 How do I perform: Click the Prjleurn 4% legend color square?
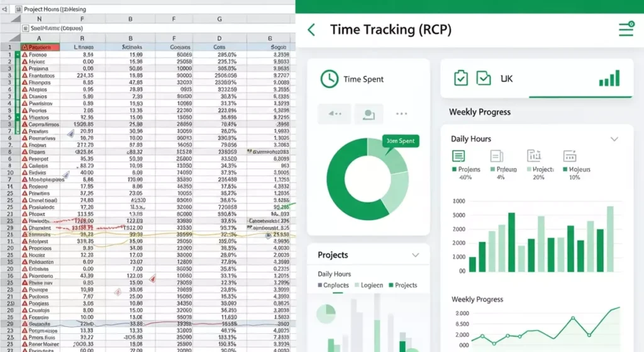[492, 169]
